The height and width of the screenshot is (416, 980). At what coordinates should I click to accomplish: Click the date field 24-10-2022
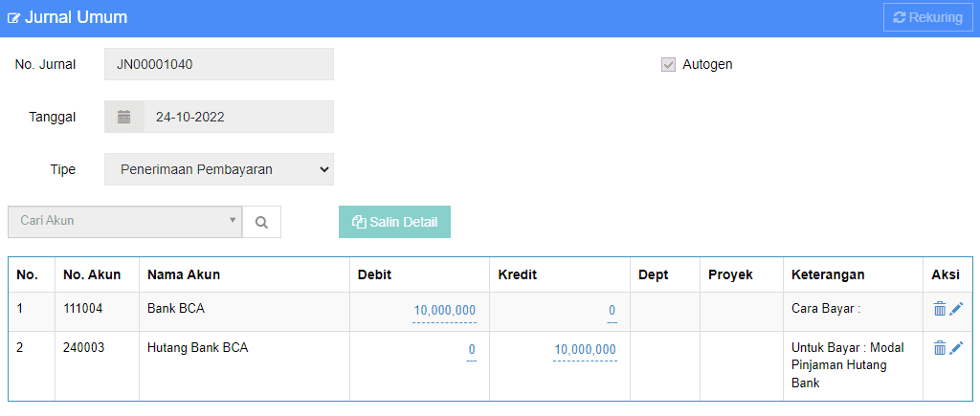[x=238, y=117]
